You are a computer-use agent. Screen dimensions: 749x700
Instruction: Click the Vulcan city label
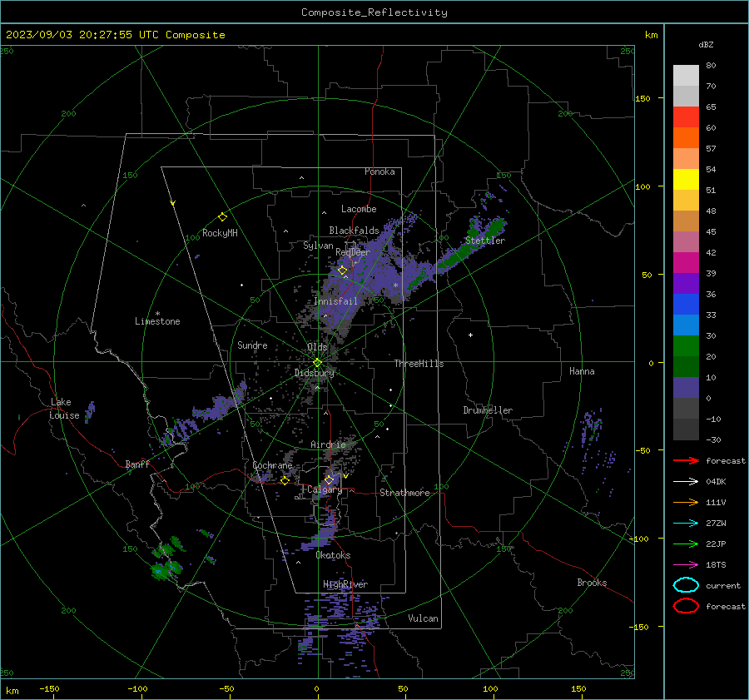point(423,618)
